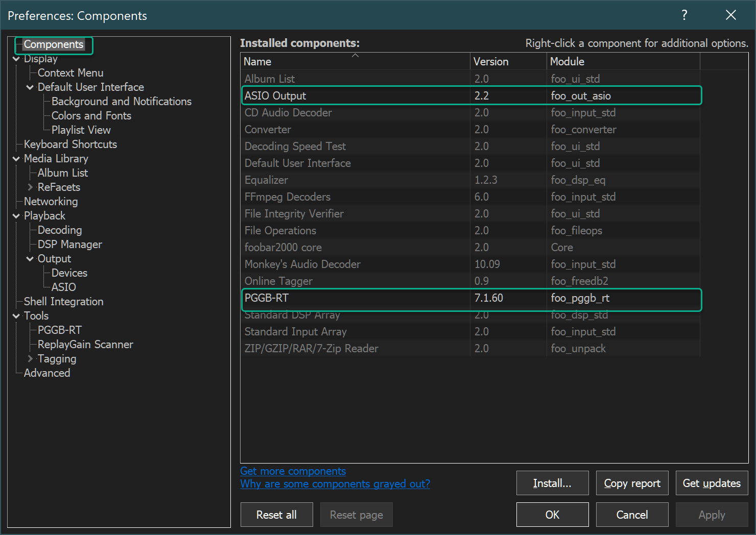
Task: Select Components in the preferences tree
Action: click(54, 44)
